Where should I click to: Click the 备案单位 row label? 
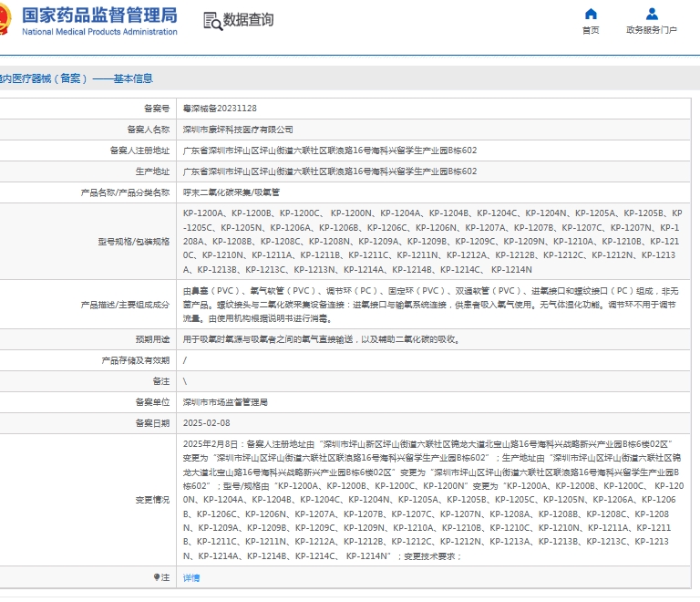152,402
